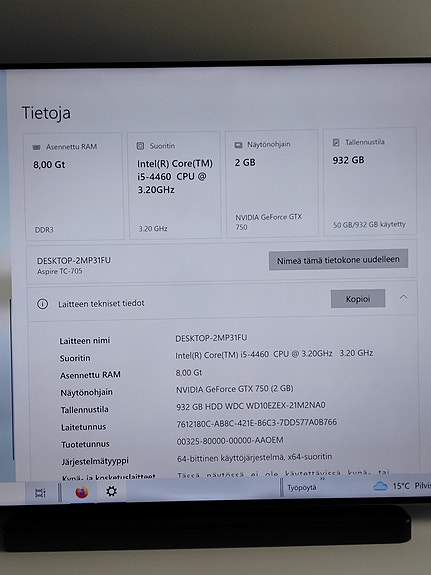The width and height of the screenshot is (431, 575).
Task: Open the Settings gear in taskbar
Action: tap(112, 491)
